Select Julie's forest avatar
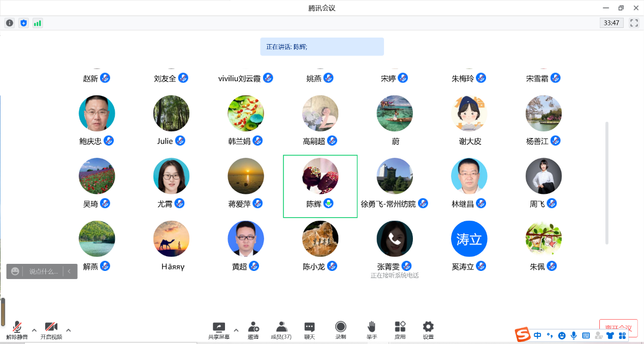Image resolution: width=644 pixels, height=344 pixels. coord(171,114)
